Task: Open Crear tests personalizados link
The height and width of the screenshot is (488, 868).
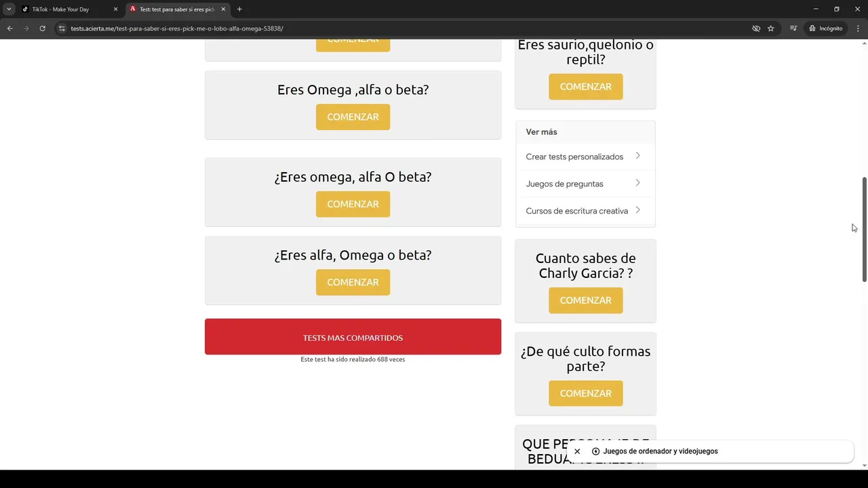Action: [x=574, y=157]
